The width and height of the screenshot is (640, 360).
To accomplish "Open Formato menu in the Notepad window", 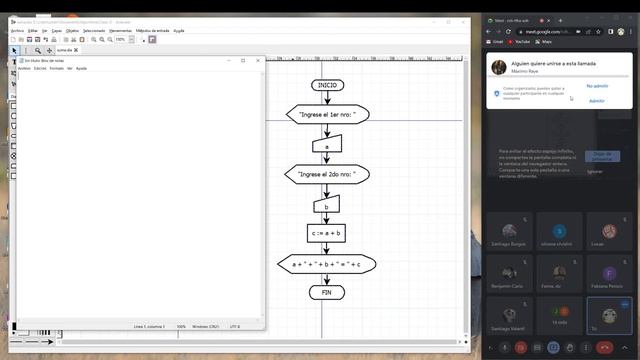I will point(57,68).
